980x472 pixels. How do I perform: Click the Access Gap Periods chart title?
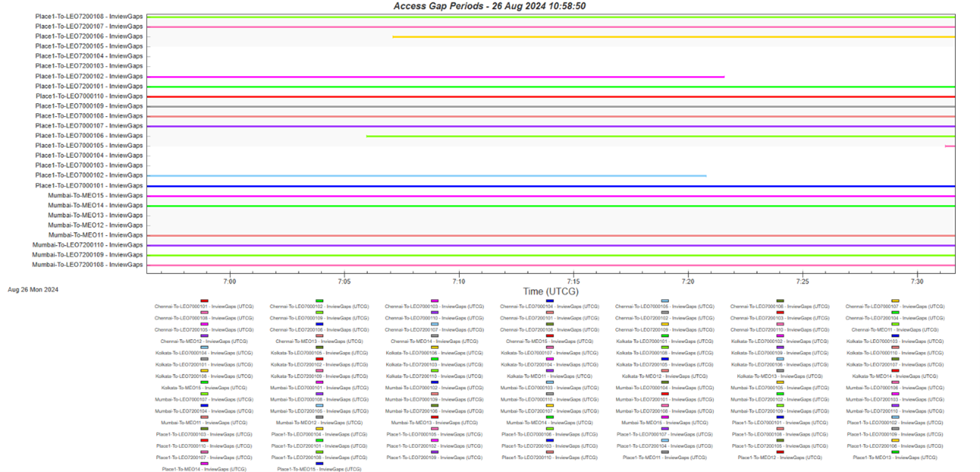(489, 6)
